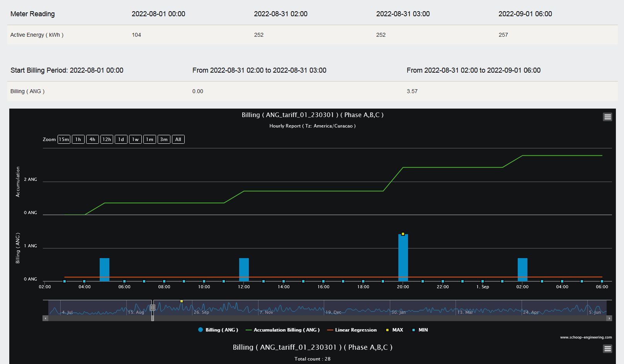The image size is (624, 364).
Task: Click the yellow MAX marker on the 20:00 bar
Action: 403,234
